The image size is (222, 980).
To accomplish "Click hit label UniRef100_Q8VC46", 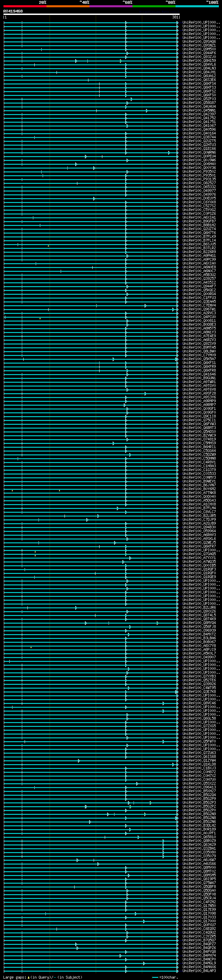I will (199, 703).
